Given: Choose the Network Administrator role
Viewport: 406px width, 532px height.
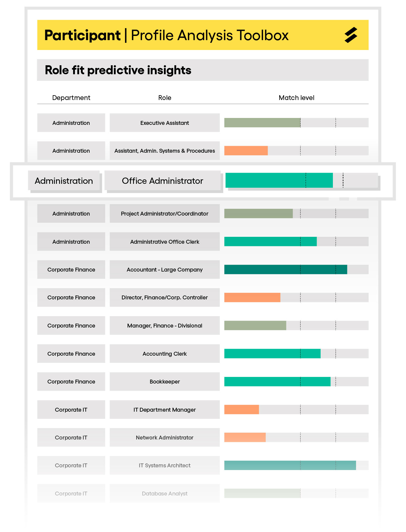Looking at the screenshot, I should pos(164,437).
